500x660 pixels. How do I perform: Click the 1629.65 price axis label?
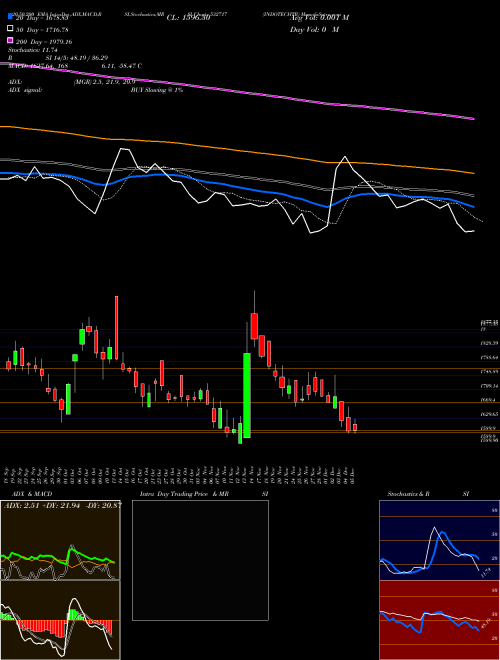[489, 414]
